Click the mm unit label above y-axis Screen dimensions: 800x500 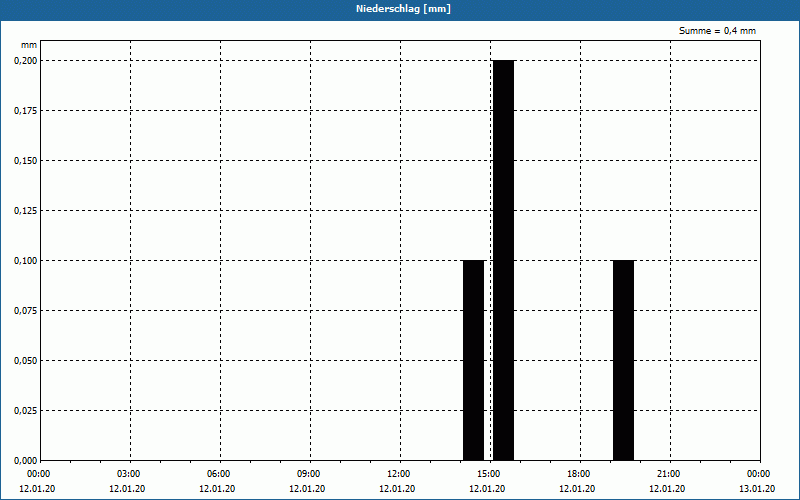click(29, 45)
